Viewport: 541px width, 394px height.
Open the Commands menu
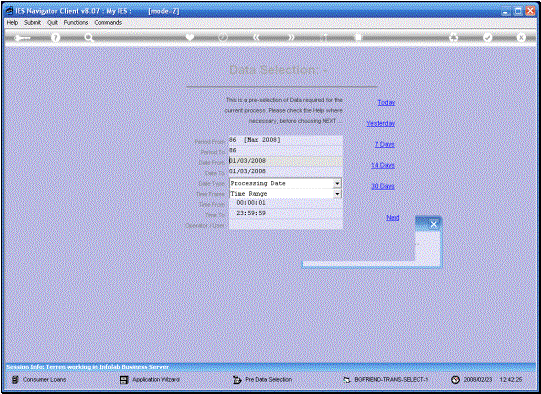[x=108, y=22]
